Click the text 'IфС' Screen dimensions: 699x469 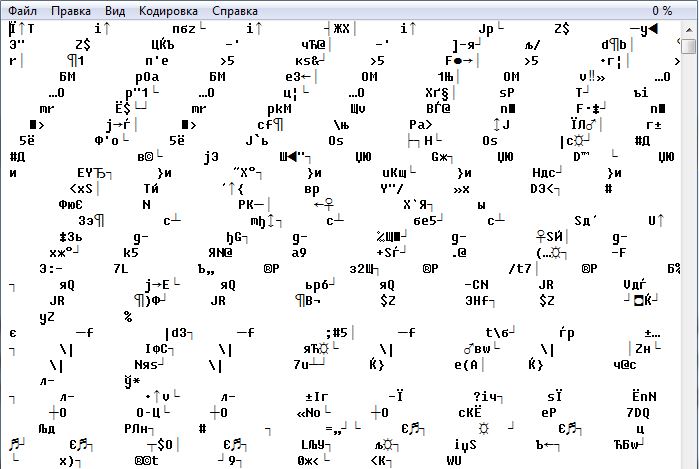[x=156, y=350]
